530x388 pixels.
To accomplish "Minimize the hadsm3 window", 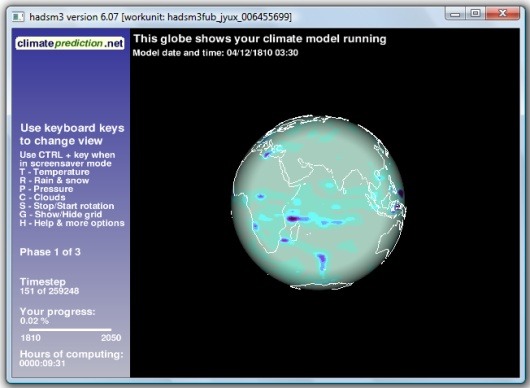I will pos(455,14).
